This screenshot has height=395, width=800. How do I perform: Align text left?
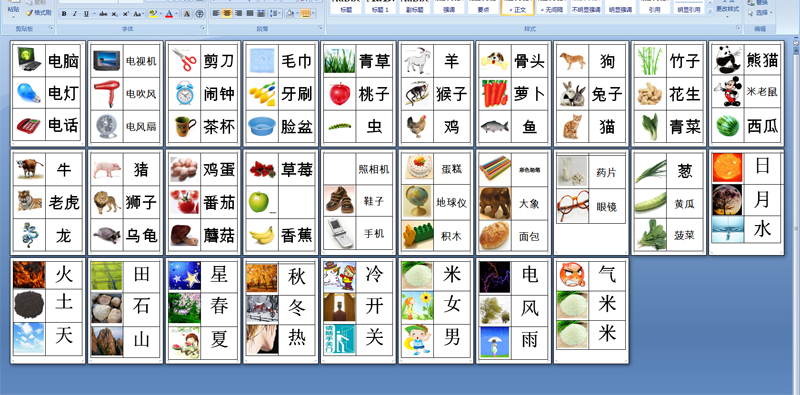coord(216,13)
